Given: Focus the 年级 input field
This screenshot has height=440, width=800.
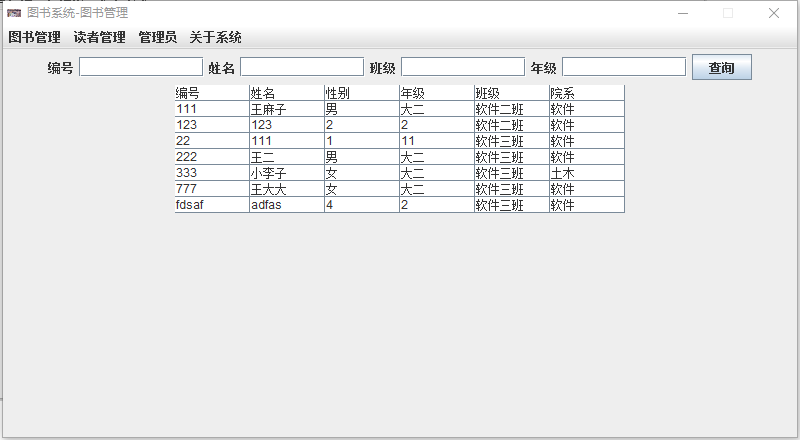Looking at the screenshot, I should point(624,67).
